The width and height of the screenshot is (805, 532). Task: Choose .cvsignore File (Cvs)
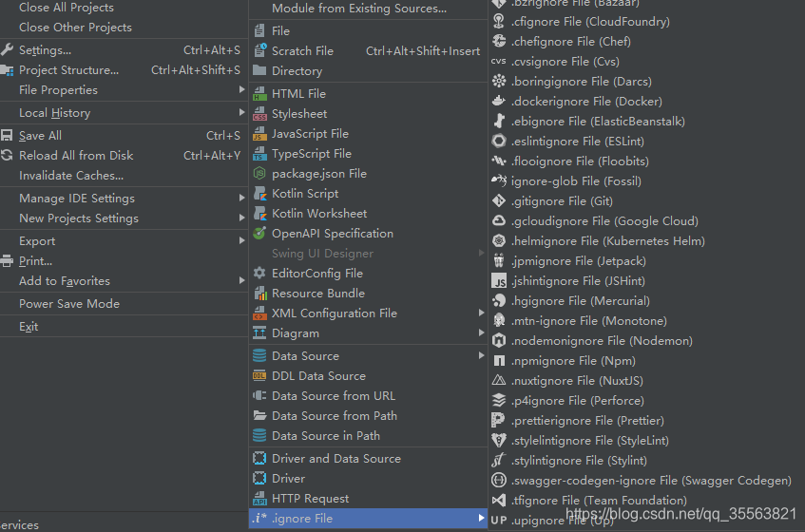tap(565, 62)
